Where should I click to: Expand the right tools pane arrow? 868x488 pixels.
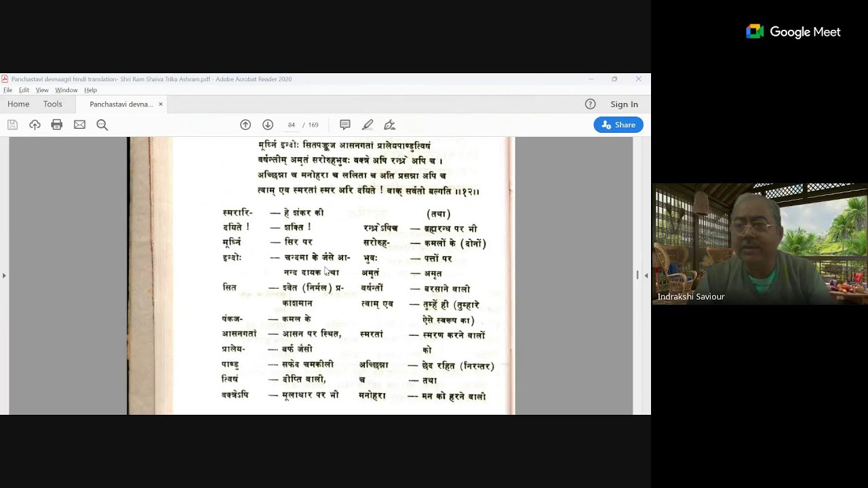pos(646,275)
